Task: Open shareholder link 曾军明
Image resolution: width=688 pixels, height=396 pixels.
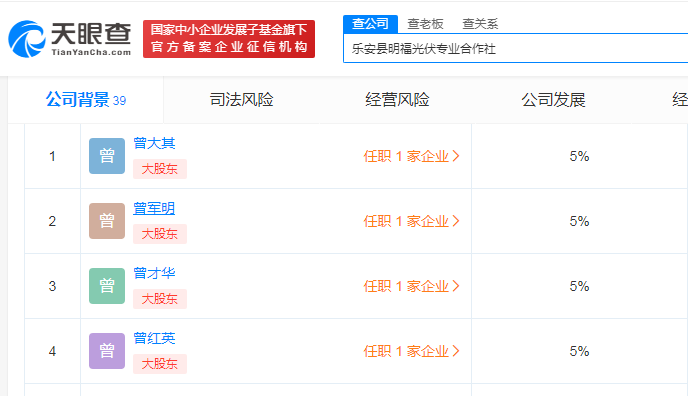Action: (x=154, y=208)
